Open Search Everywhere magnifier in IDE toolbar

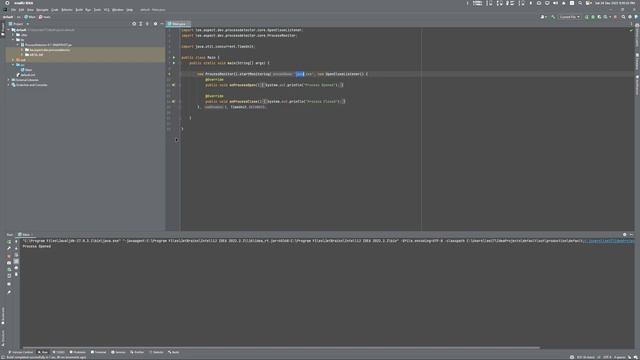coord(623,17)
